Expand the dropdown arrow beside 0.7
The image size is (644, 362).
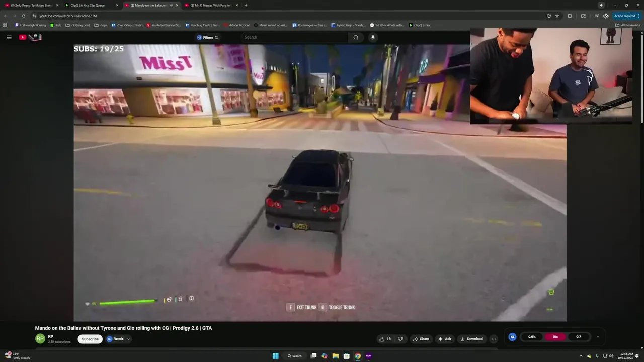point(598,337)
